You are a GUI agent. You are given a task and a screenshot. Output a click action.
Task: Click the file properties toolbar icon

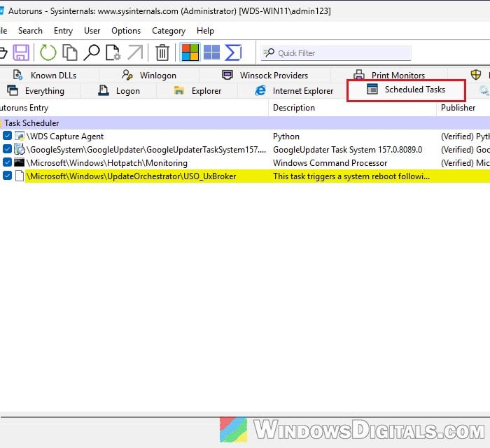(113, 52)
